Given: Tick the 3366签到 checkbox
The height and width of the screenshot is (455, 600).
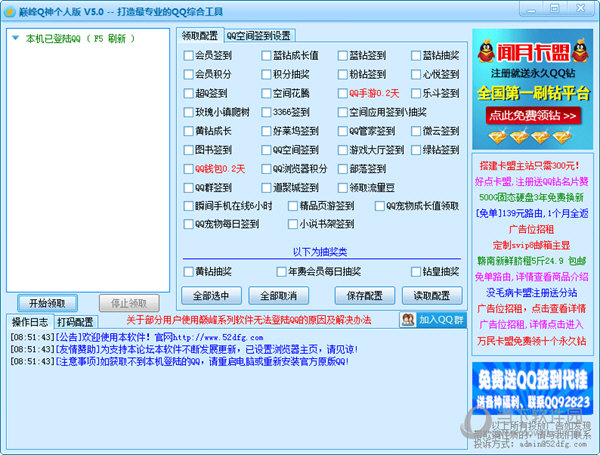Looking at the screenshot, I should [266, 112].
